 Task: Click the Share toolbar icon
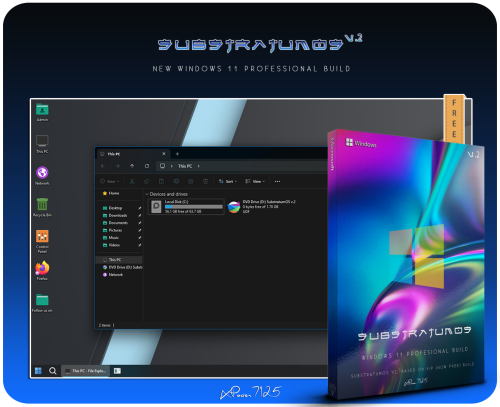click(191, 181)
